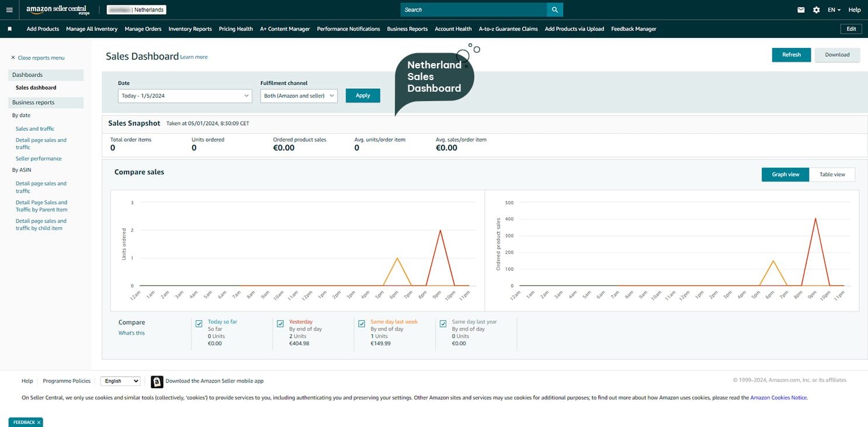Open the Amazon Cookies Notice link
868x427 pixels.
(778, 398)
